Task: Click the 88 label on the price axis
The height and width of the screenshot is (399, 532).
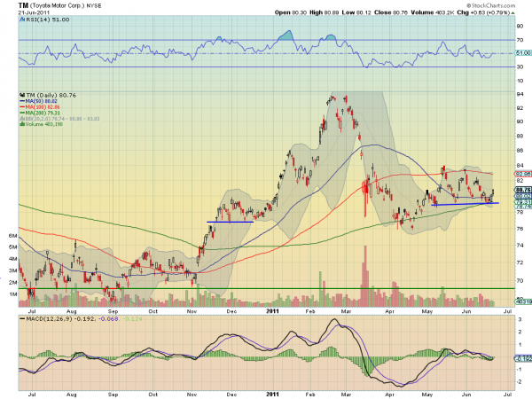Action: pyautogui.click(x=520, y=136)
